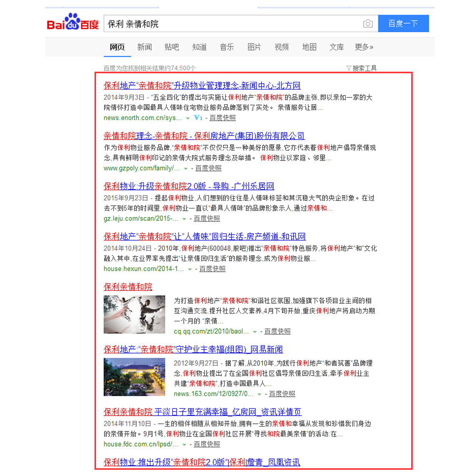The image size is (476, 476).
Task: Open result 让人情味回归生活 和讯网
Action: 205,237
